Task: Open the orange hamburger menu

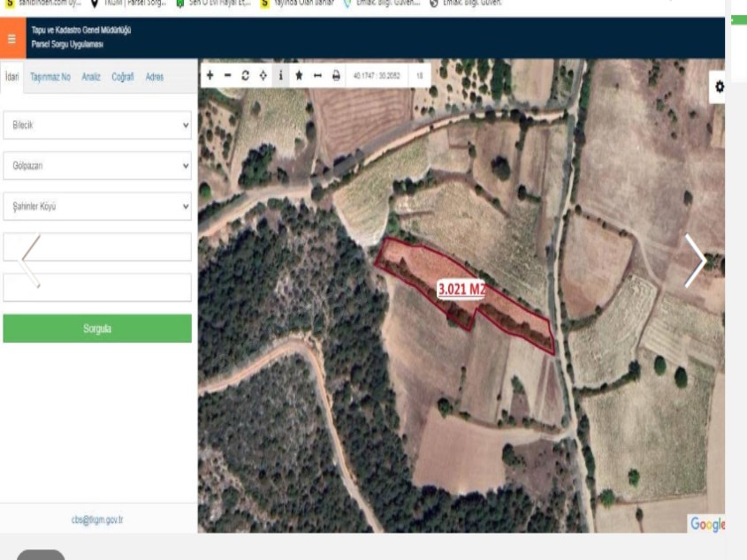Action: point(11,40)
